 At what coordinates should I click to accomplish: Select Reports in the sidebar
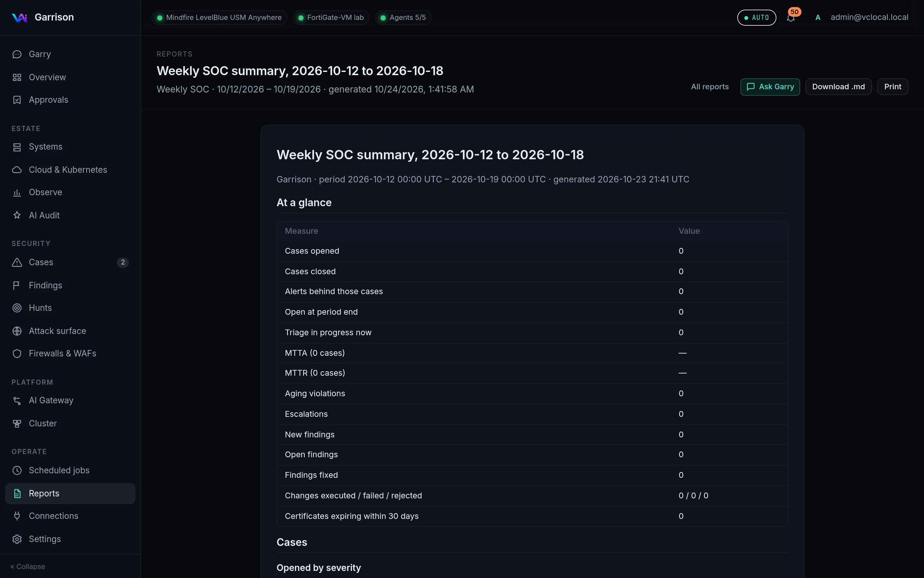point(70,494)
